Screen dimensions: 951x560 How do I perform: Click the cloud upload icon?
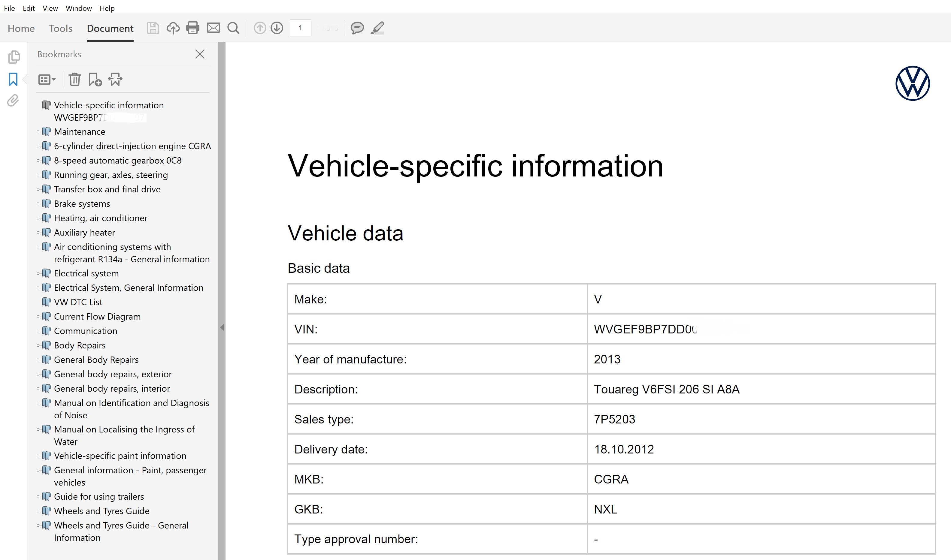pos(173,28)
